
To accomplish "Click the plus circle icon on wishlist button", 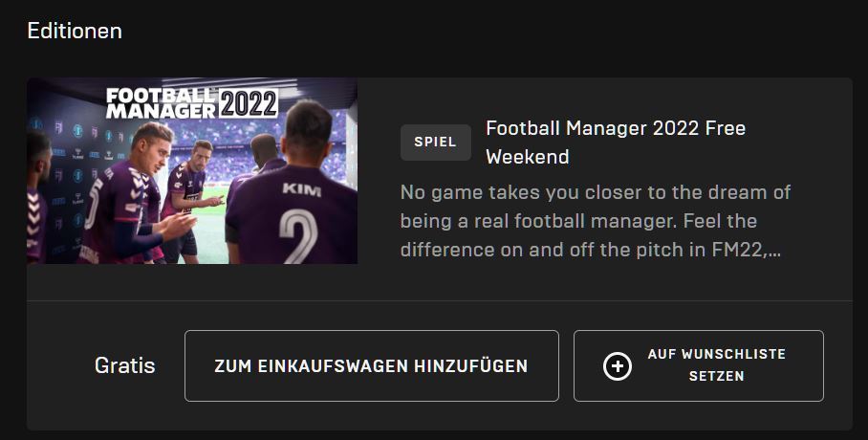I will click(618, 366).
